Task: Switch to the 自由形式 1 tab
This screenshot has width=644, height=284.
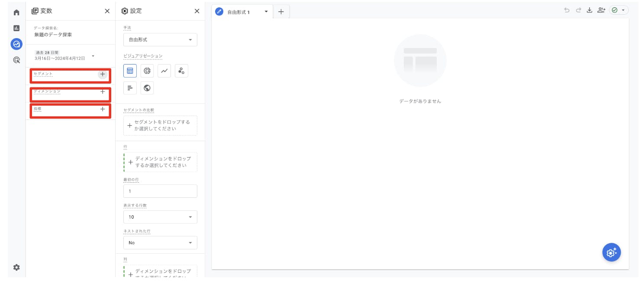Action: click(x=238, y=12)
